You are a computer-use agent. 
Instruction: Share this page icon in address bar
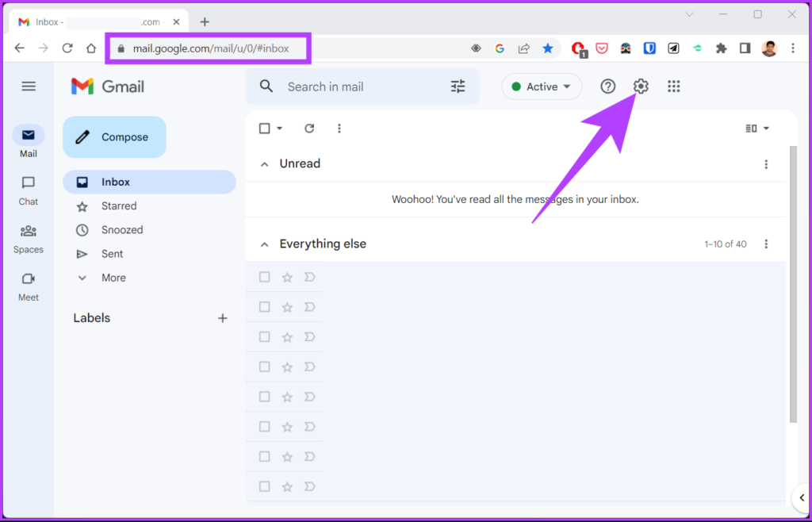tap(523, 48)
